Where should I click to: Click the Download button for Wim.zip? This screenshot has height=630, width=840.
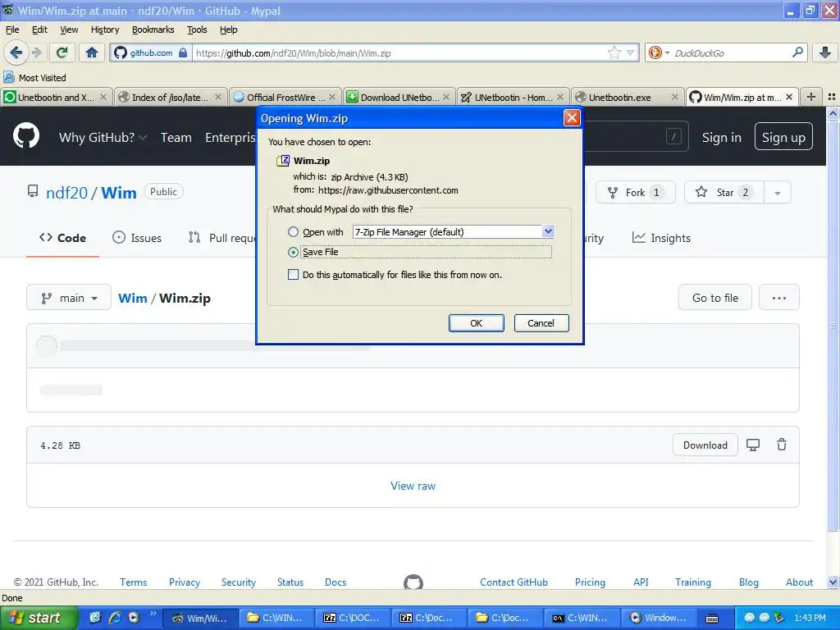(705, 445)
